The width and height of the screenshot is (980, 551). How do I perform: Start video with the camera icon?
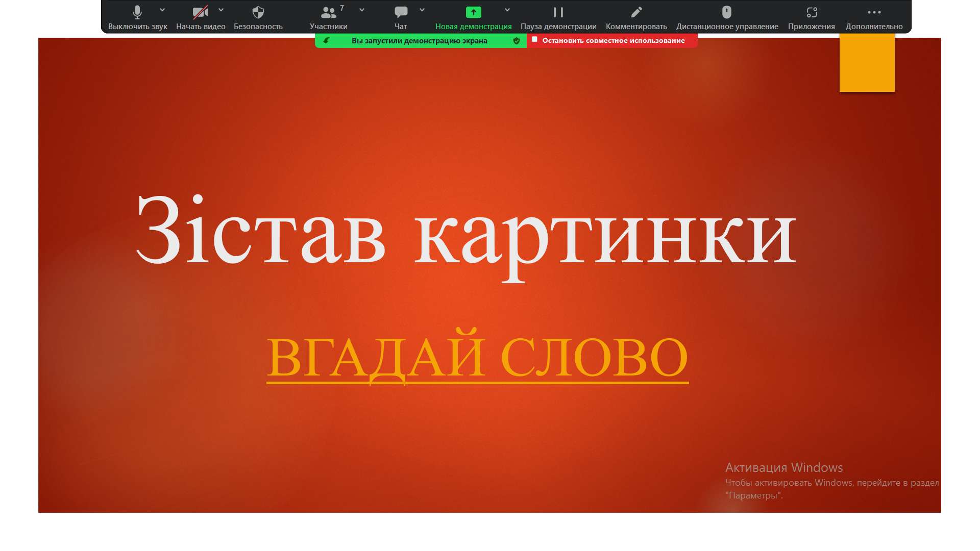point(200,12)
